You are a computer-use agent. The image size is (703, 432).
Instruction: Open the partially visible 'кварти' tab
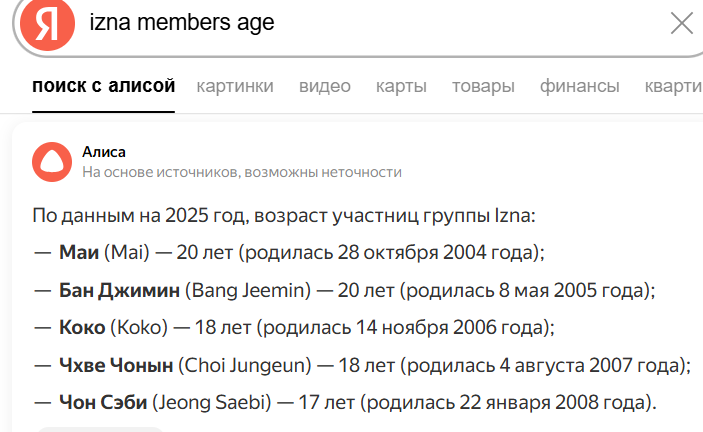coord(673,86)
